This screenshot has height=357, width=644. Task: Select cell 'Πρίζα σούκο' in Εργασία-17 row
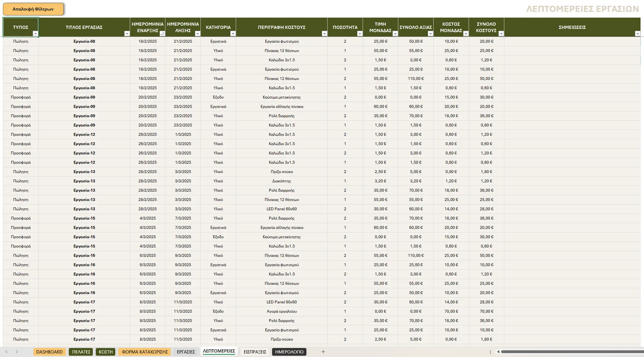(x=282, y=339)
